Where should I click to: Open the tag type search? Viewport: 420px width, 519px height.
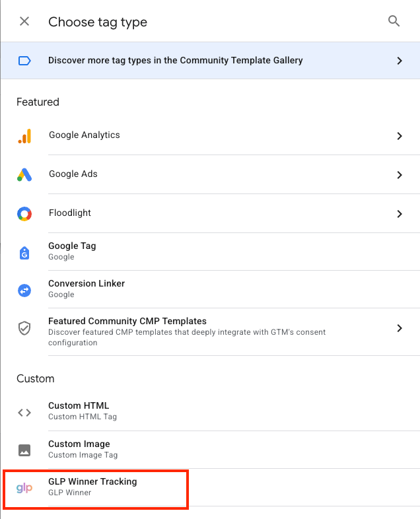[x=394, y=22]
